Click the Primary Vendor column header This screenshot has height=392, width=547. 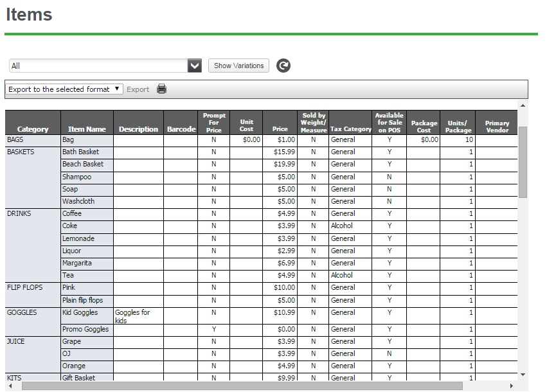[x=497, y=123]
